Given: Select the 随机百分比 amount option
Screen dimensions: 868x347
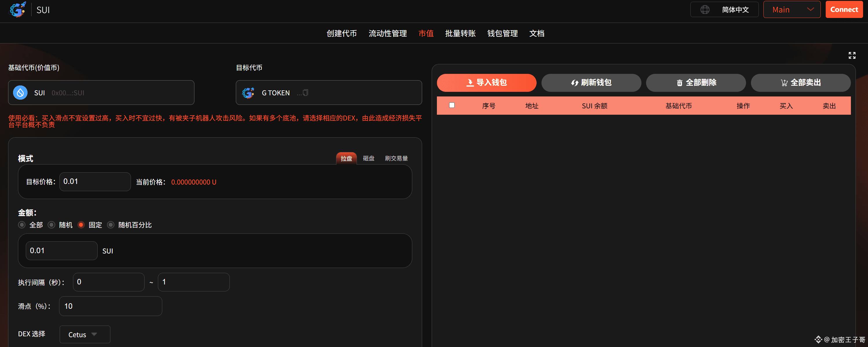Looking at the screenshot, I should [110, 225].
